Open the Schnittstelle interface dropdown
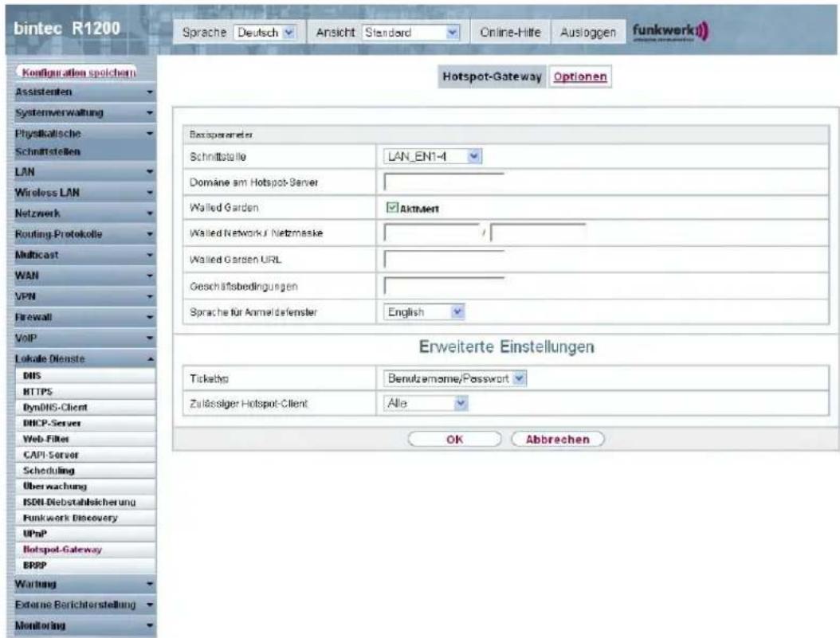This screenshot has height=638, width=840. 433,156
